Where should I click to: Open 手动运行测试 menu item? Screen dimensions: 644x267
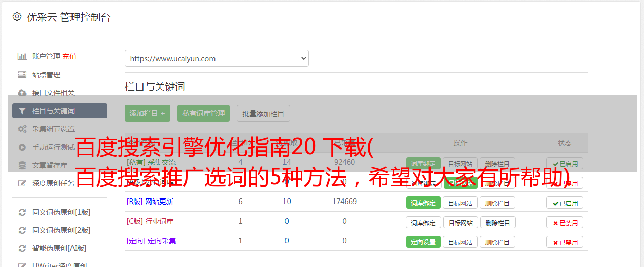[x=53, y=147]
